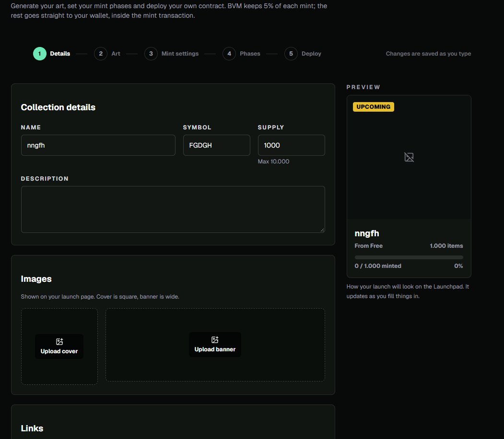
Task: Click the UPCOMING badge in the preview
Action: point(374,106)
